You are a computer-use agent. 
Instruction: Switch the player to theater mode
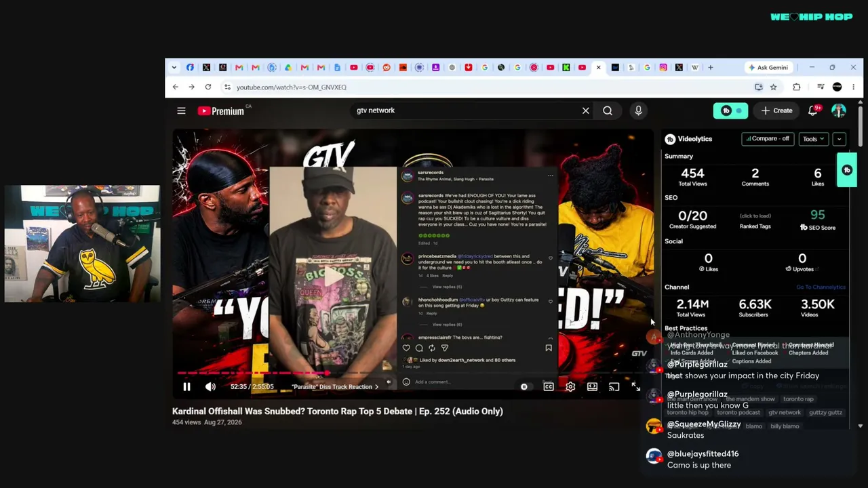[x=592, y=387]
